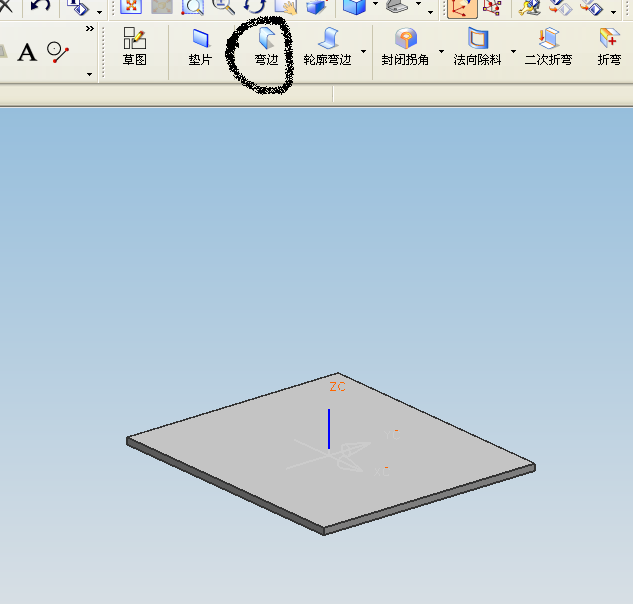Open view toolbar options arrow before WCS icons

point(430,12)
